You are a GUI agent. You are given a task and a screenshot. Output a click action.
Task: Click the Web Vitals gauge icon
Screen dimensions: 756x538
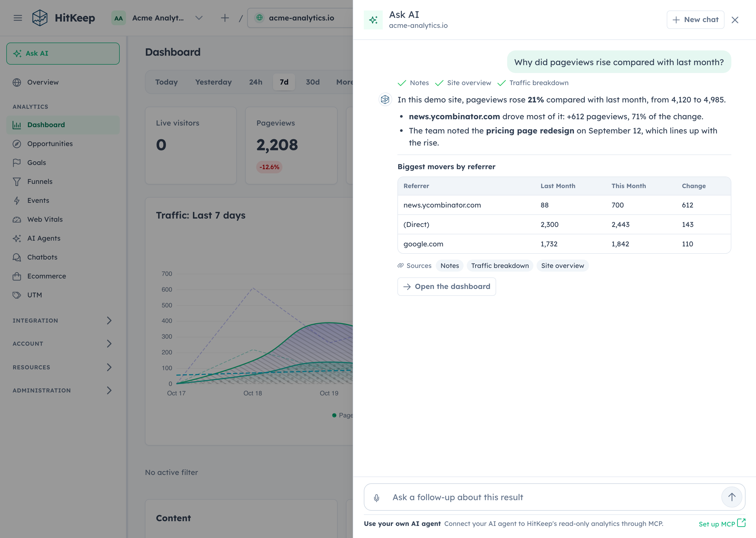coord(17,219)
